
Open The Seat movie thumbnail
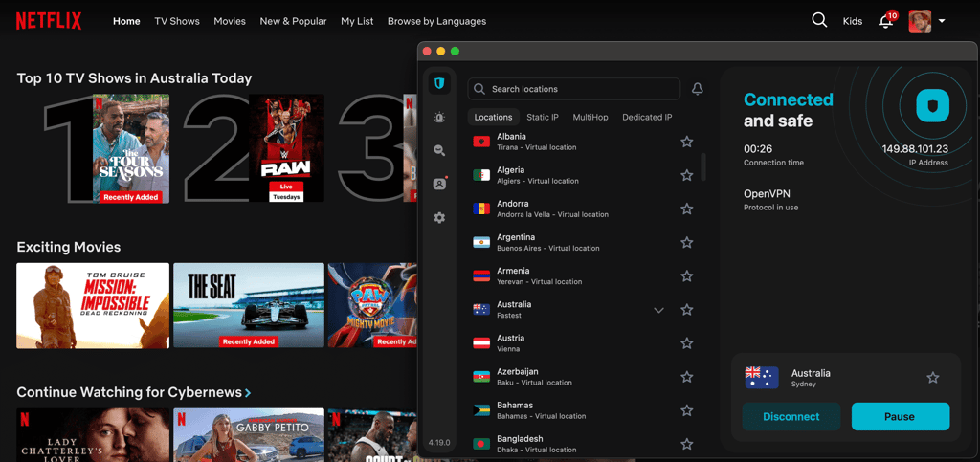click(249, 305)
